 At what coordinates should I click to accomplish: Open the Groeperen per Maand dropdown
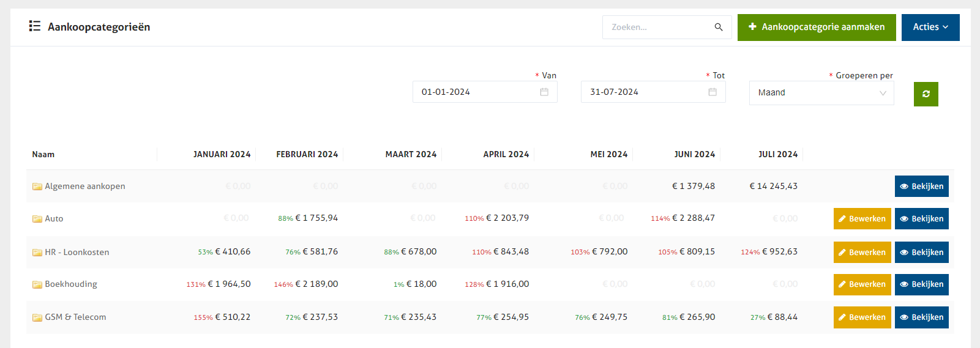821,93
